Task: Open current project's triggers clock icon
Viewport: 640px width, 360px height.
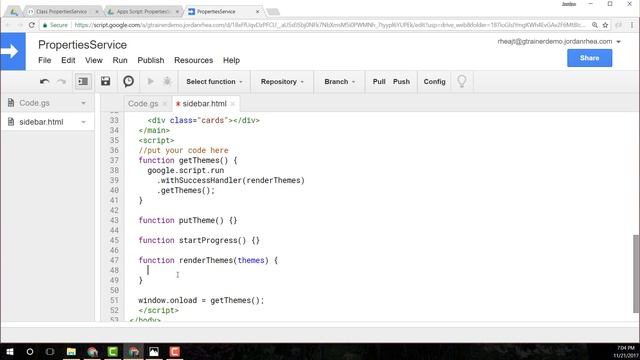Action: pos(128,81)
